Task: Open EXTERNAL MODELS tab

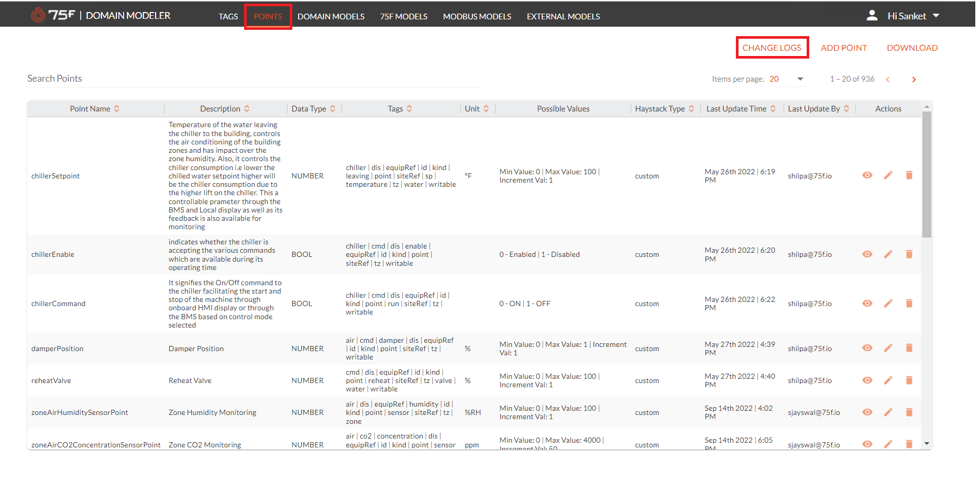Action: click(x=564, y=16)
